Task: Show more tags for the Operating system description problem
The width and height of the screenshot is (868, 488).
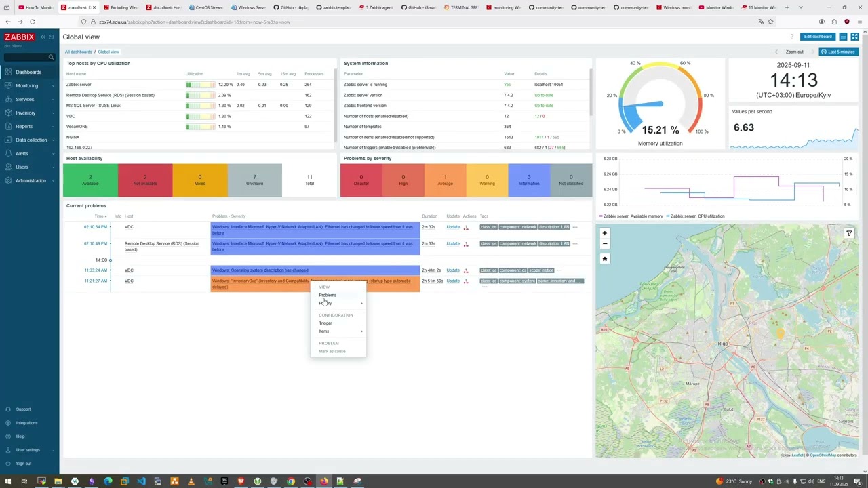Action: pos(559,270)
